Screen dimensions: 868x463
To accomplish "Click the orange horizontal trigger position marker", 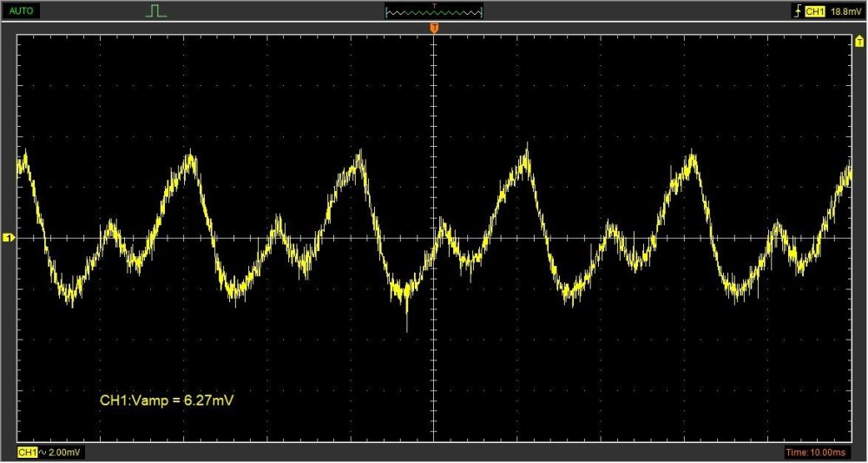I will 434,30.
